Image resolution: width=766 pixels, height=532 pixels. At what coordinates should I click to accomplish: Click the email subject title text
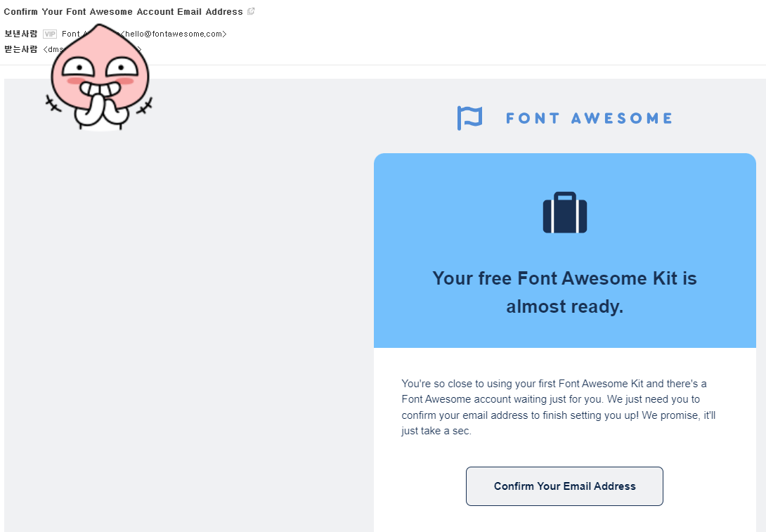tap(123, 12)
